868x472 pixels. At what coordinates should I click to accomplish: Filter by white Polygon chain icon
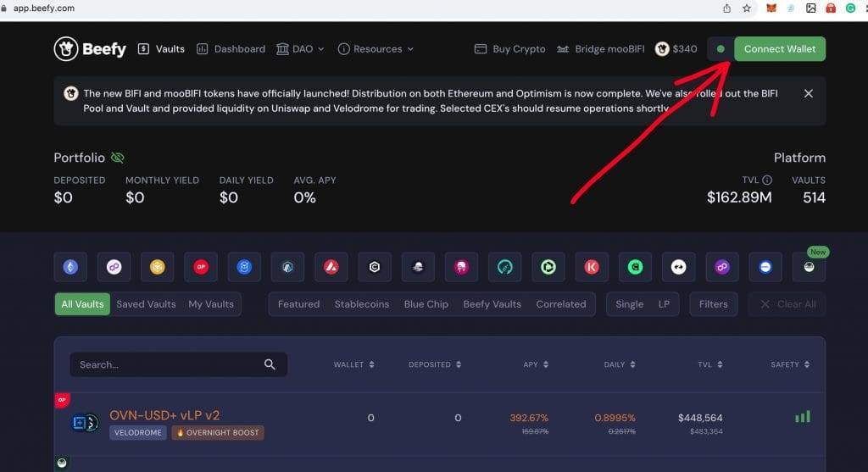[x=114, y=267]
